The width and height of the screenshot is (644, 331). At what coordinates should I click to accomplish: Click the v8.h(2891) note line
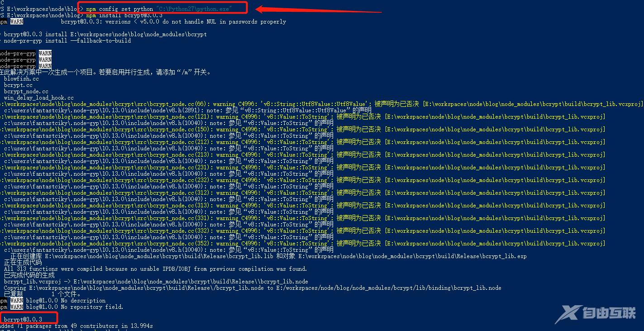[188, 110]
